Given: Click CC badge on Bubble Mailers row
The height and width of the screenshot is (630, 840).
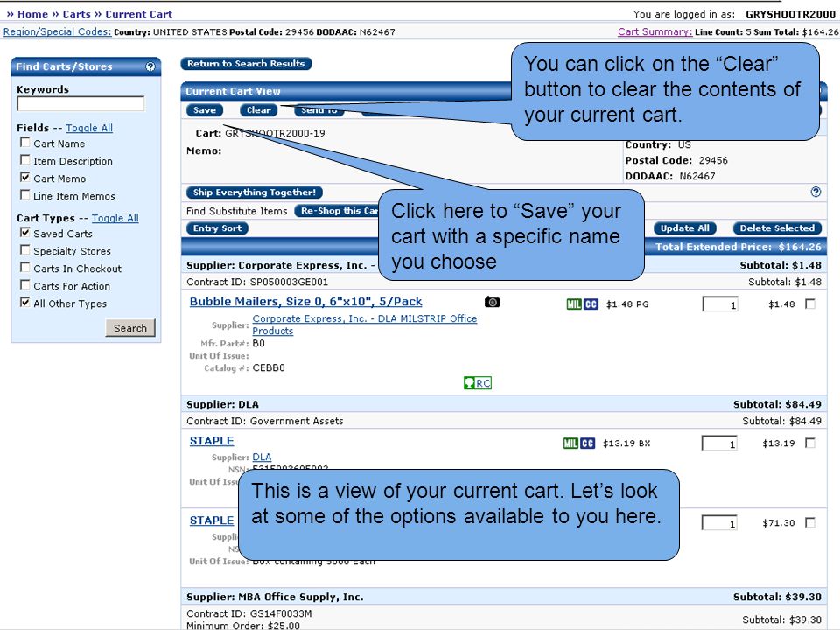Looking at the screenshot, I should tap(591, 304).
